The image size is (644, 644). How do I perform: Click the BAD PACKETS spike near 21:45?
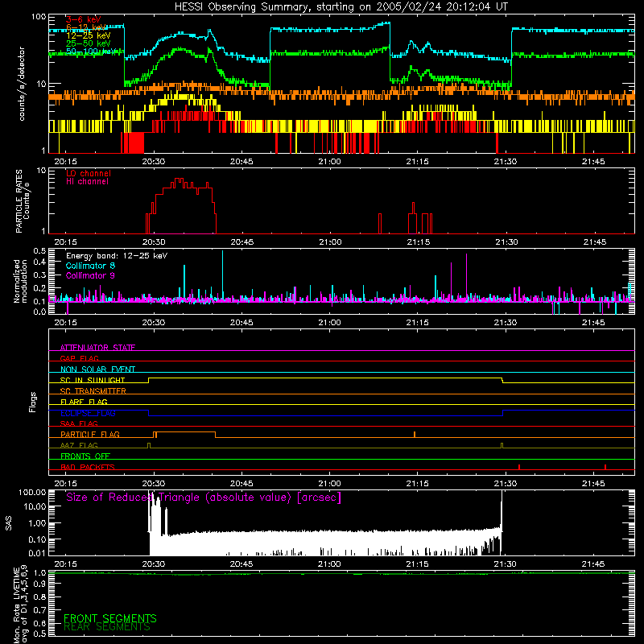pyautogui.click(x=605, y=467)
